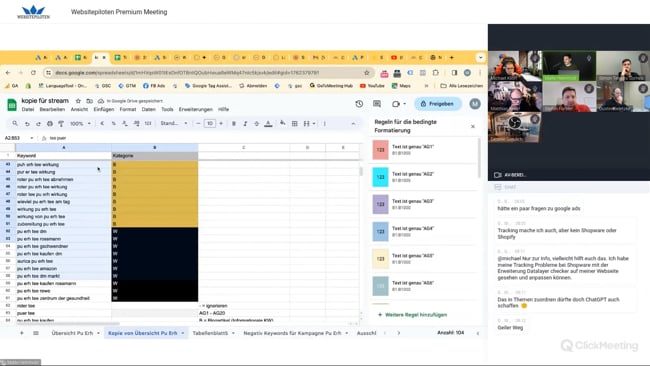Open the Datei menu
Screen dimensions: 650x366
point(28,109)
